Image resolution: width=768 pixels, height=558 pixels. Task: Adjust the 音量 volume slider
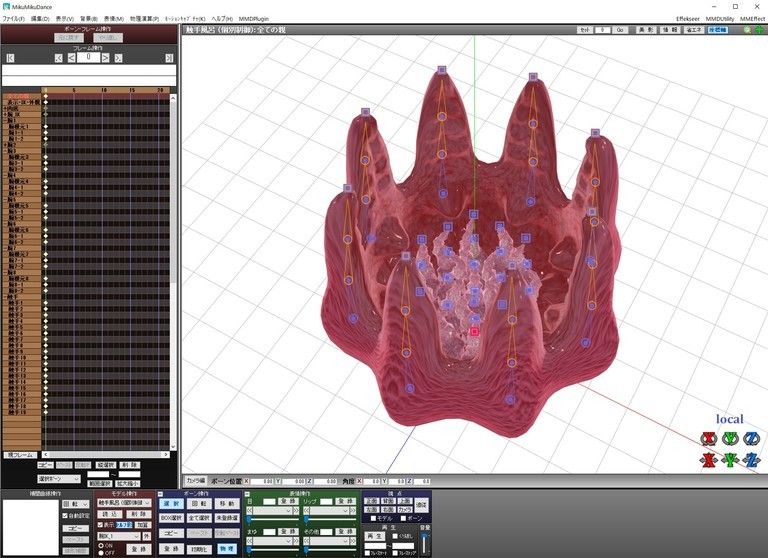pyautogui.click(x=424, y=537)
